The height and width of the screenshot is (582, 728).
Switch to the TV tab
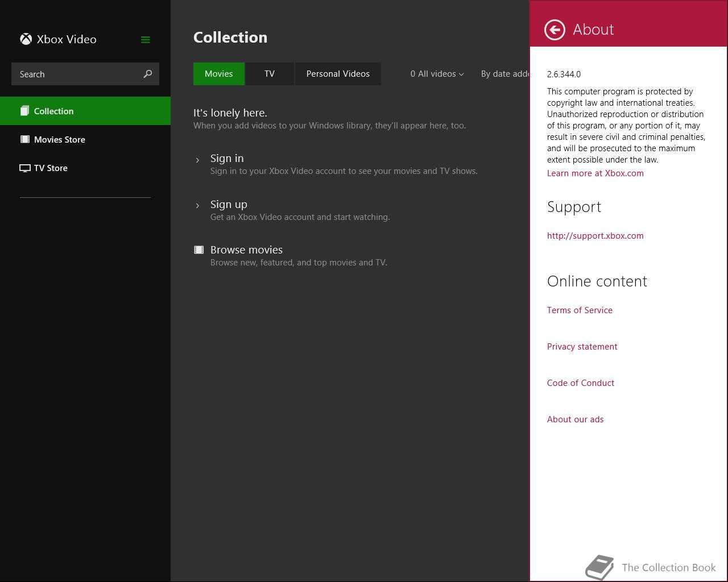click(270, 74)
